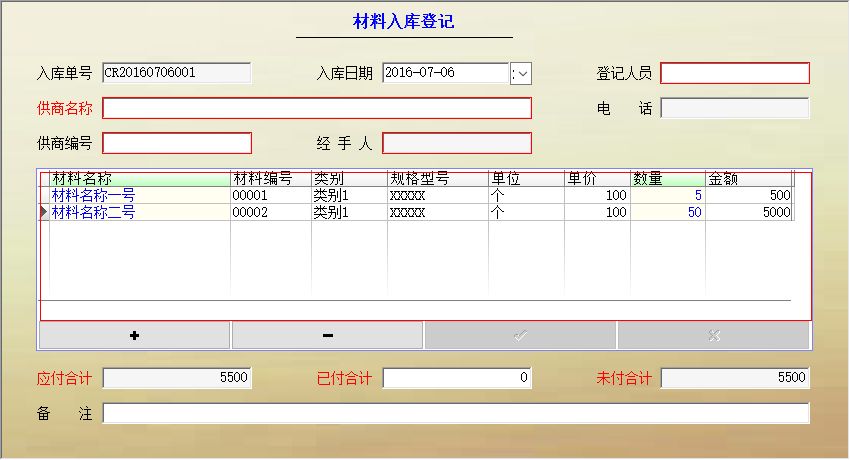Click the 电话 field
Viewport: 850px width, 460px height.
tap(735, 108)
